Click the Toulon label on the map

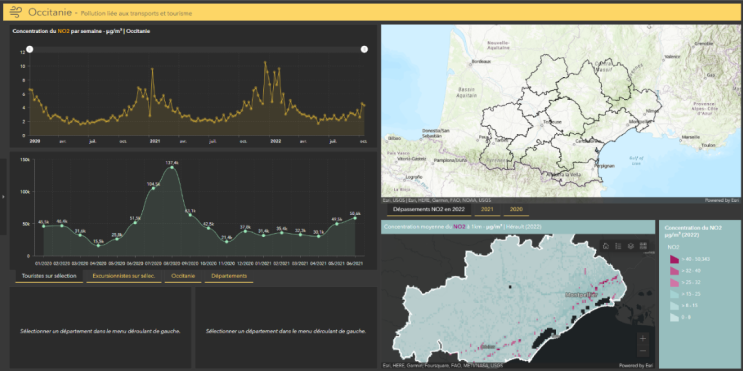point(707,145)
